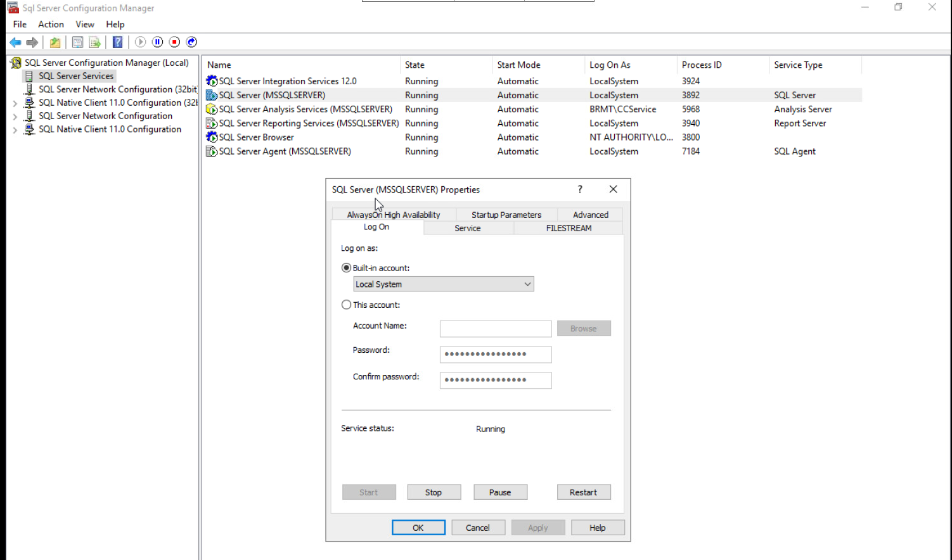952x560 pixels.
Task: Click the dialog's Help button
Action: (x=598, y=528)
